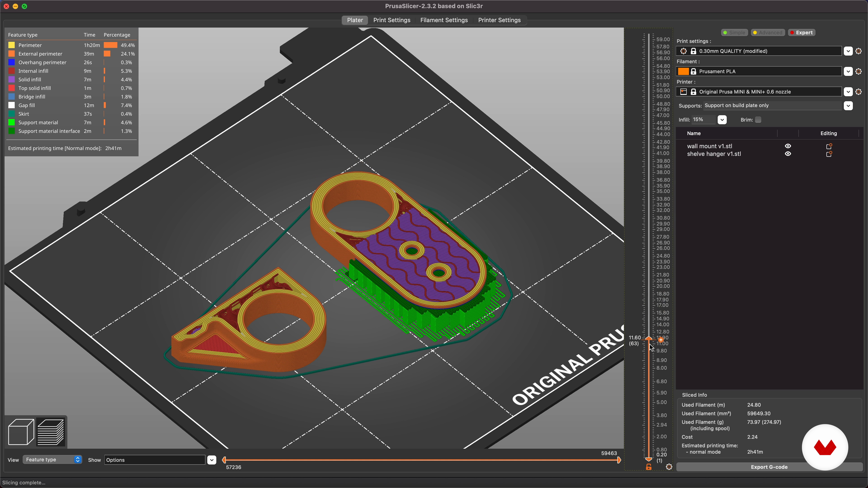
Task: Click the lock icon beside 0.30mm QUALITY
Action: [x=693, y=51]
